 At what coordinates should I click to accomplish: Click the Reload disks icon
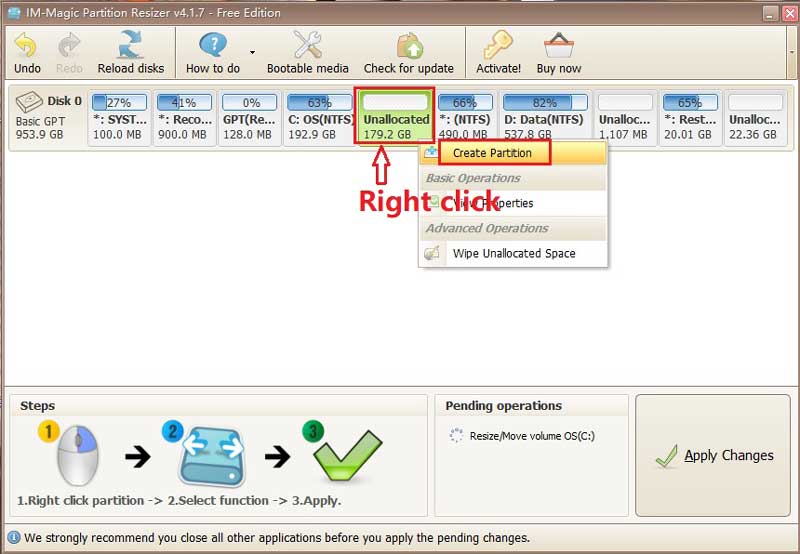pos(131,44)
